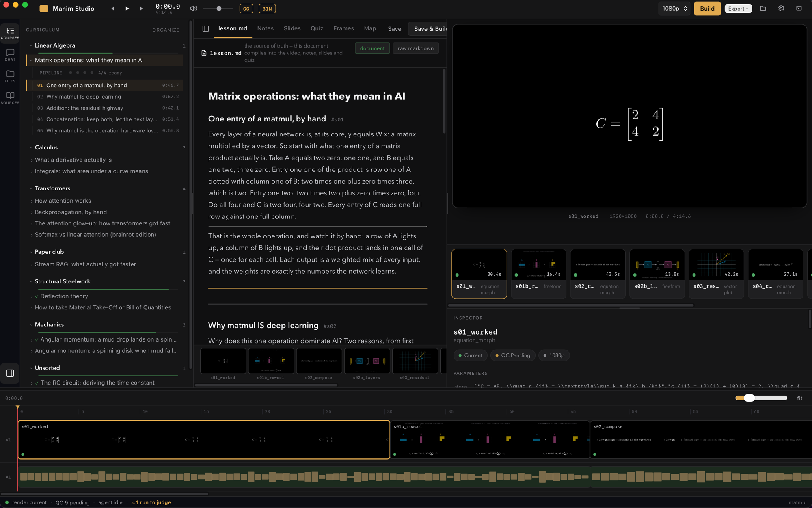Screen dimensions: 812x508
Task: Toggle closed captions CC
Action: click(x=246, y=9)
